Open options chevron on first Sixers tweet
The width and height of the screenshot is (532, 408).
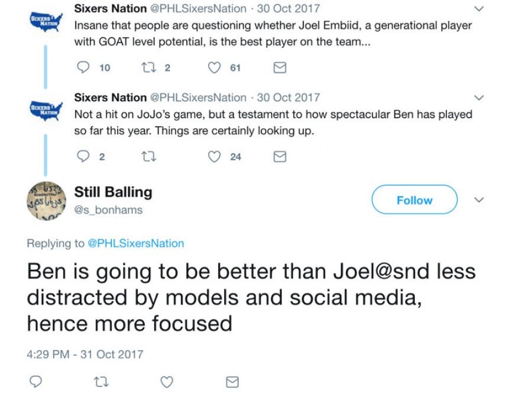coord(479,9)
